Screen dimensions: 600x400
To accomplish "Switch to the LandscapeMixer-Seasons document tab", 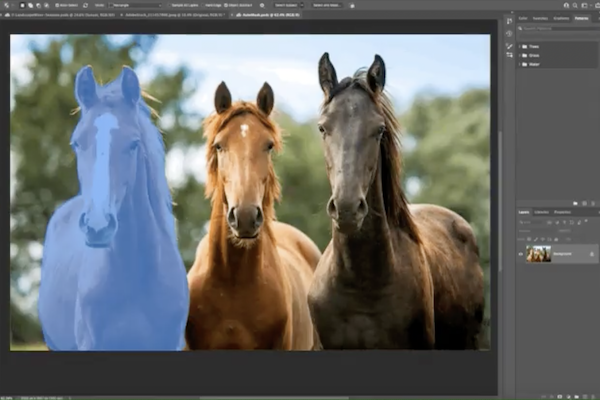I will [x=60, y=15].
